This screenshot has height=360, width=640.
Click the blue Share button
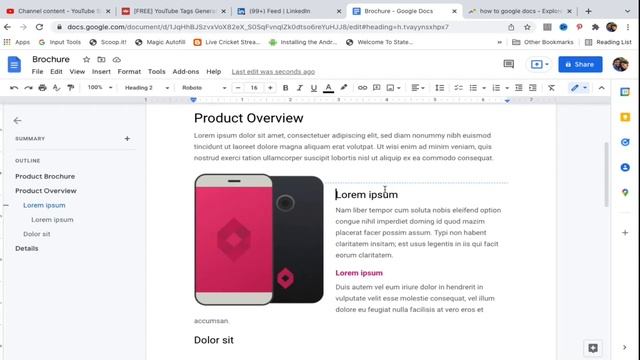coord(580,64)
